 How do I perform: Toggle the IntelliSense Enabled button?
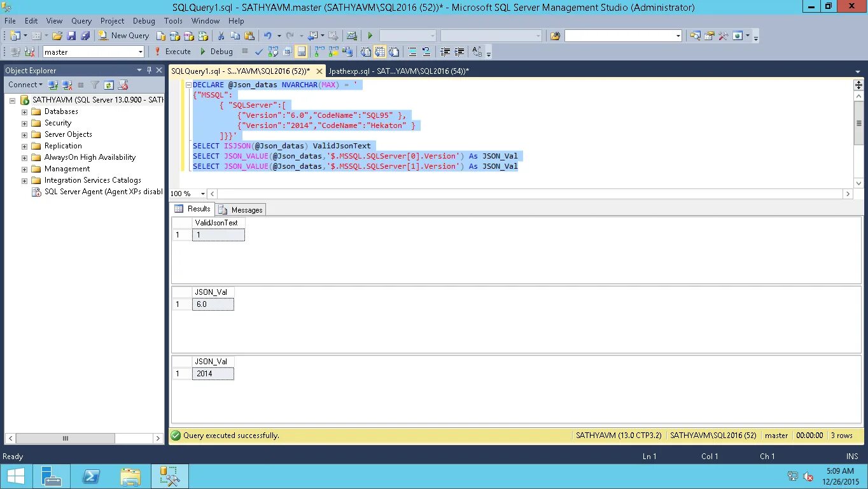pyautogui.click(x=301, y=52)
